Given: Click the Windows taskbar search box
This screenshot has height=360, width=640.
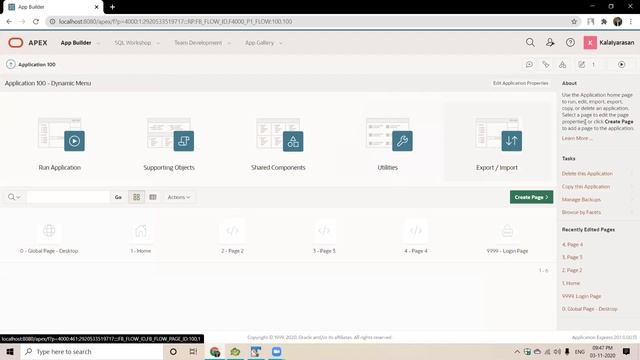Looking at the screenshot, I should click(92, 351).
